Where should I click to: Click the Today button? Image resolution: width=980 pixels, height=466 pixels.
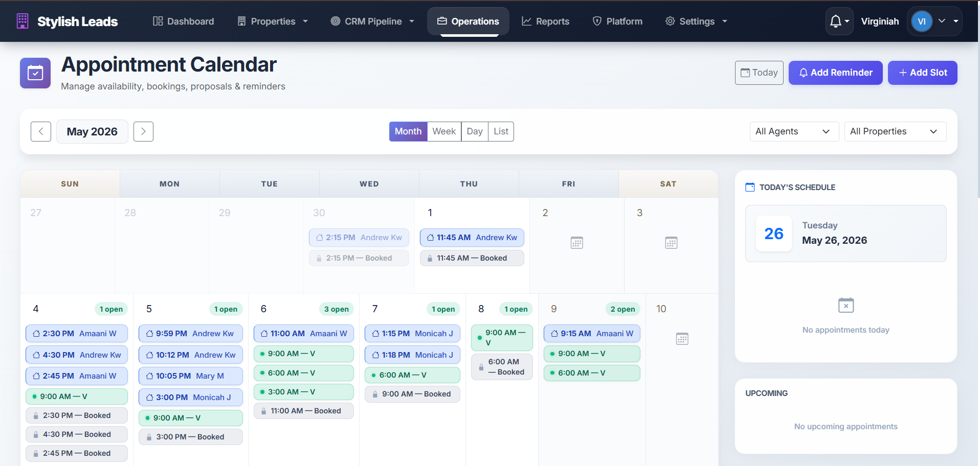759,73
